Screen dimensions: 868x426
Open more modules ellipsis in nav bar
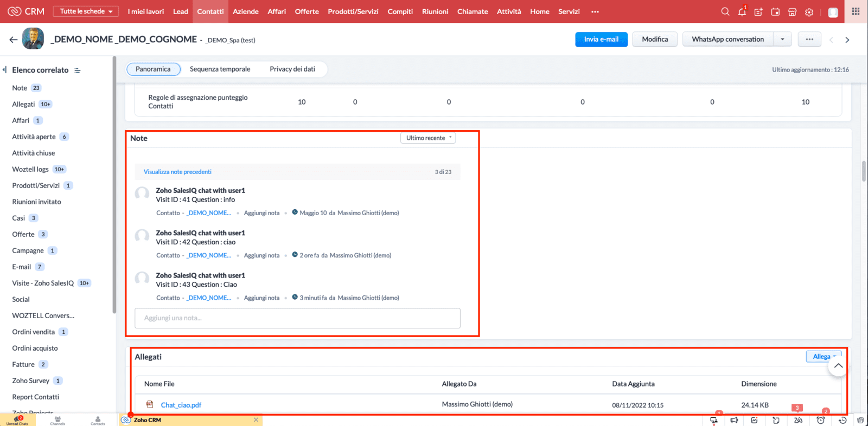595,11
